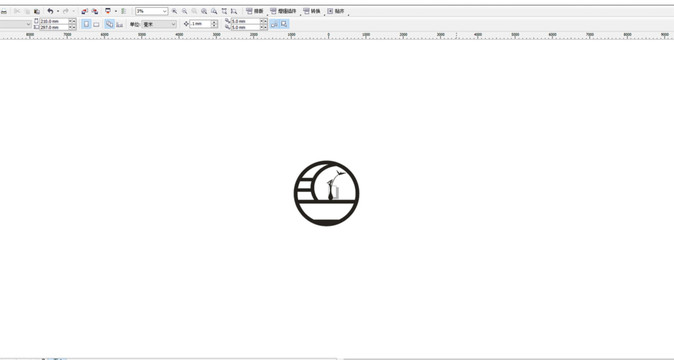
Task: Click the Export icon in toolbar
Action: tap(95, 11)
